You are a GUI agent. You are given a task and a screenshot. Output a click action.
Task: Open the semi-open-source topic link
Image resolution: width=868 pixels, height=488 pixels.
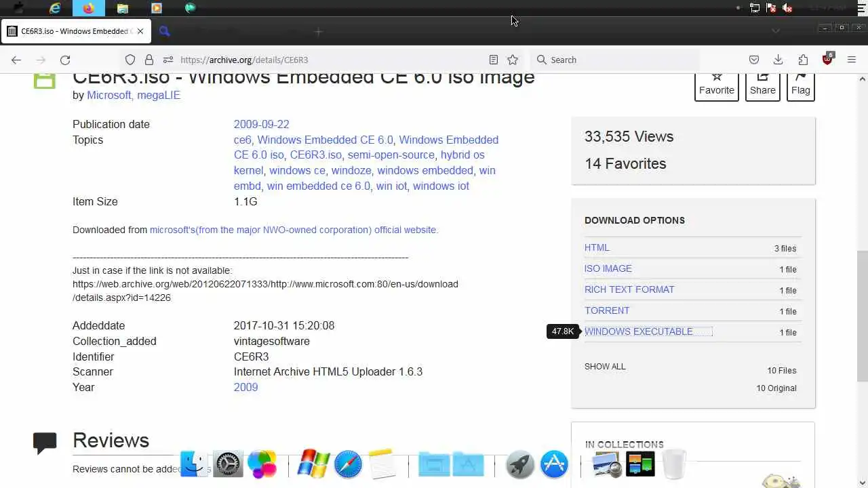click(391, 155)
